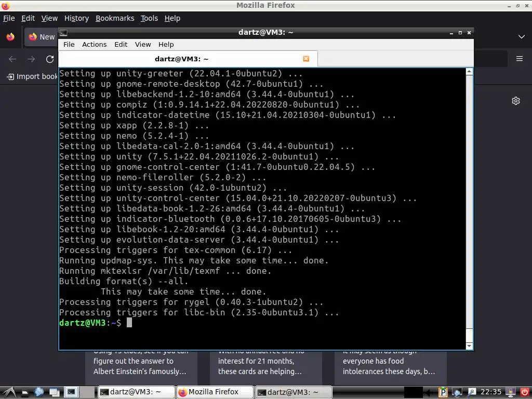Click Firefox View icon in tab bar
The image size is (532, 399).
[10, 37]
